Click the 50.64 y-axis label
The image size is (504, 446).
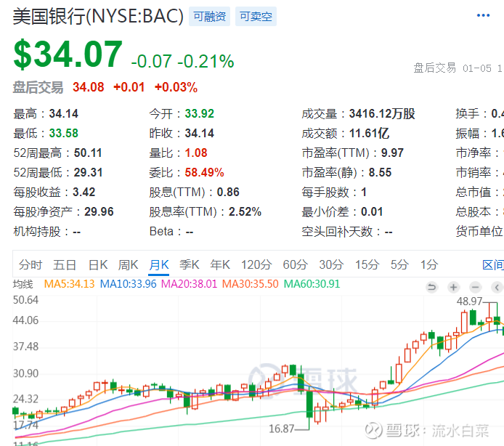point(25,300)
